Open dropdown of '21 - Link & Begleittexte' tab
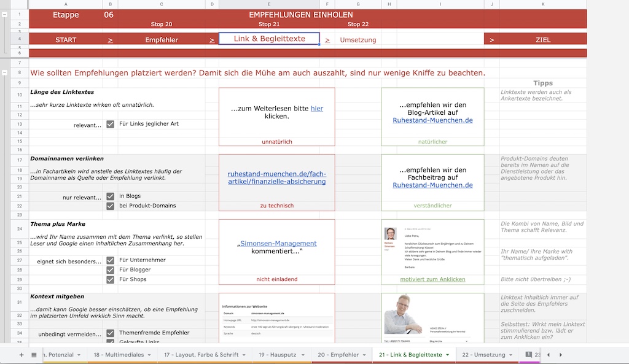 447,355
